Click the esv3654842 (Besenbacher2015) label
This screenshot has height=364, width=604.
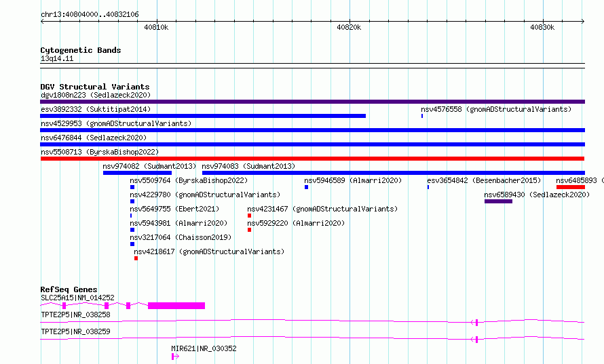coord(484,180)
